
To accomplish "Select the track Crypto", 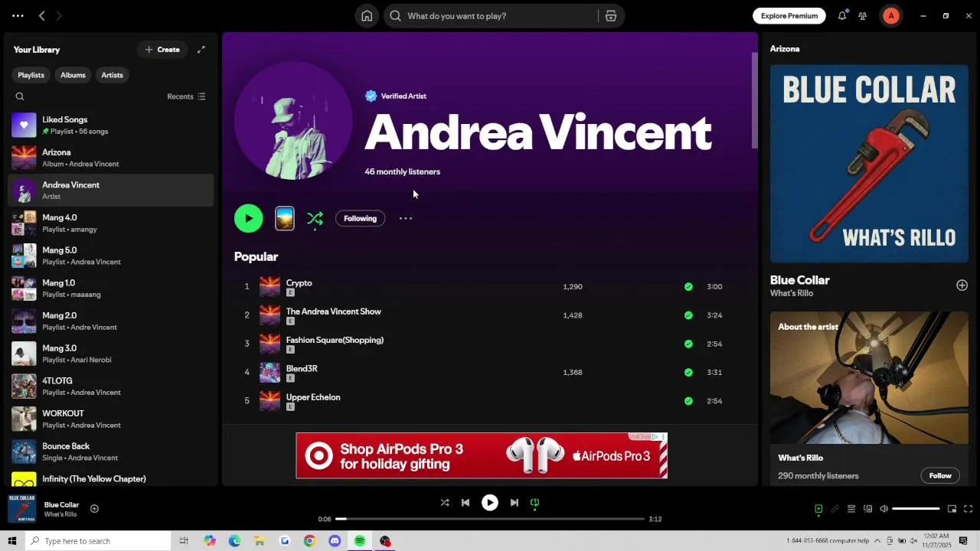I will [x=299, y=283].
